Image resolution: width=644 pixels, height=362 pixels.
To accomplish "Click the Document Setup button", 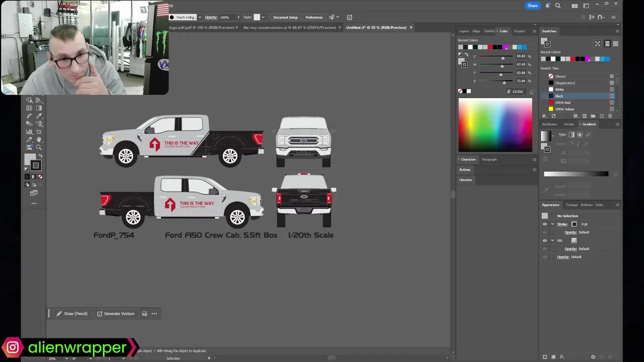I will pos(285,17).
